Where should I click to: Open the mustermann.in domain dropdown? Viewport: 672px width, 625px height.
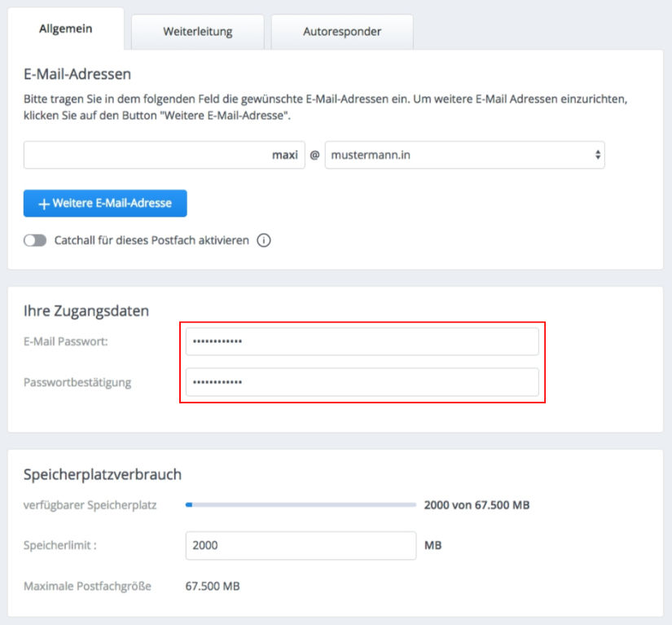tap(464, 155)
